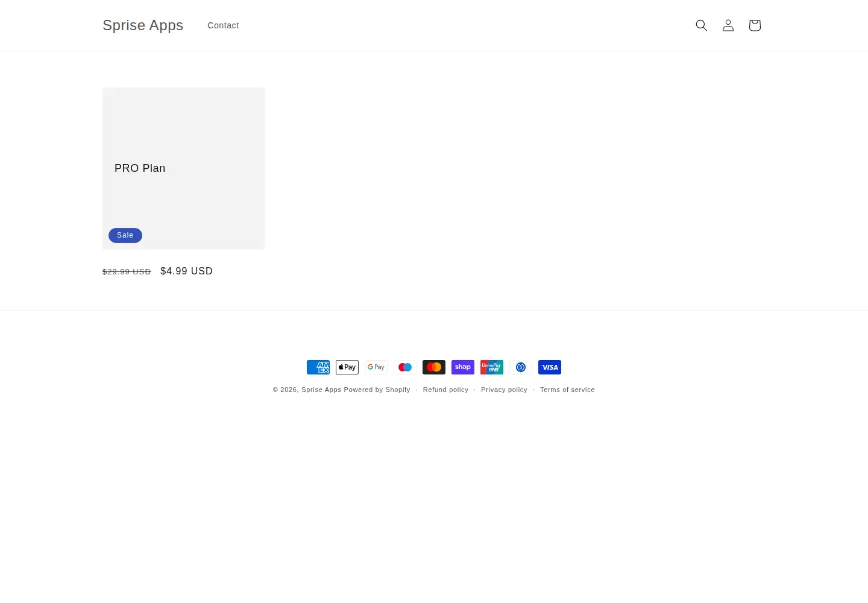
Task: Click the Shop Pay payment icon
Action: coord(463,367)
